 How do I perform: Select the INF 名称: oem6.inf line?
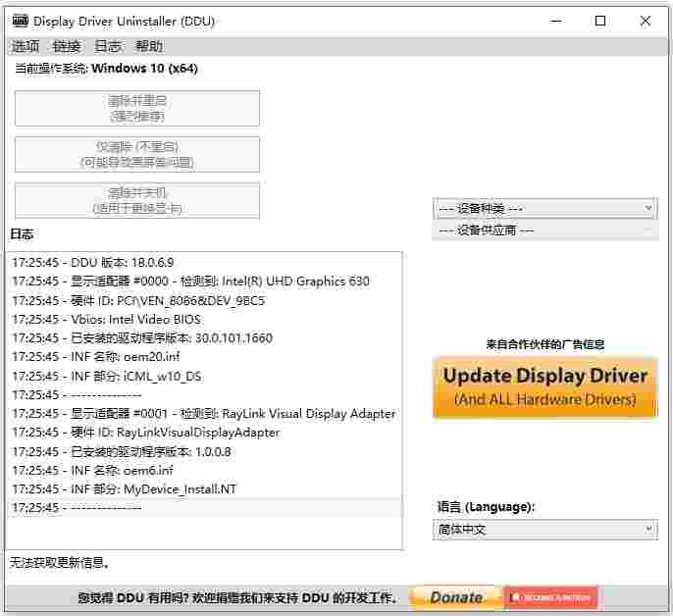point(205,471)
